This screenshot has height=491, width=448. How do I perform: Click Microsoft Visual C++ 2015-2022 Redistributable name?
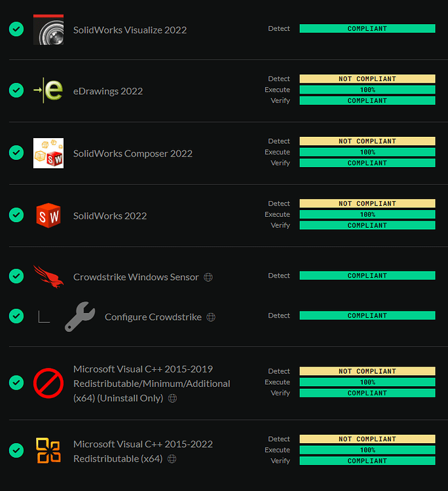pyautogui.click(x=143, y=451)
